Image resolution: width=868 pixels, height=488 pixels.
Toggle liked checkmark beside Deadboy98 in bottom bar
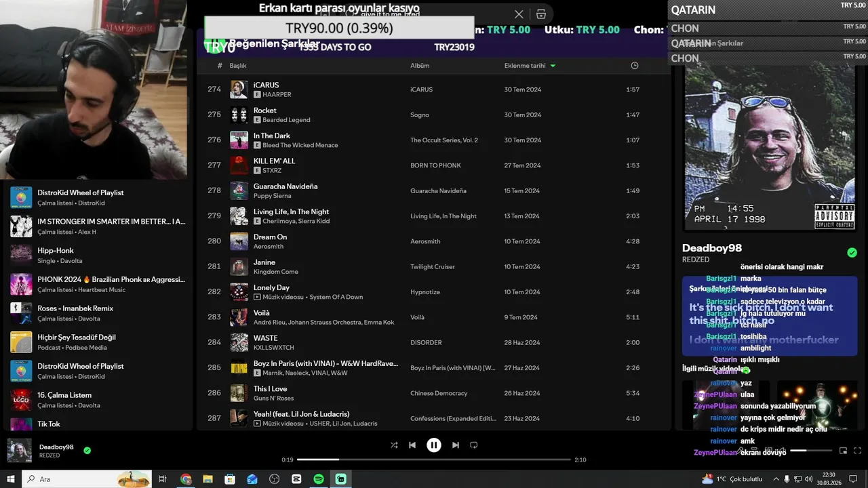(87, 450)
